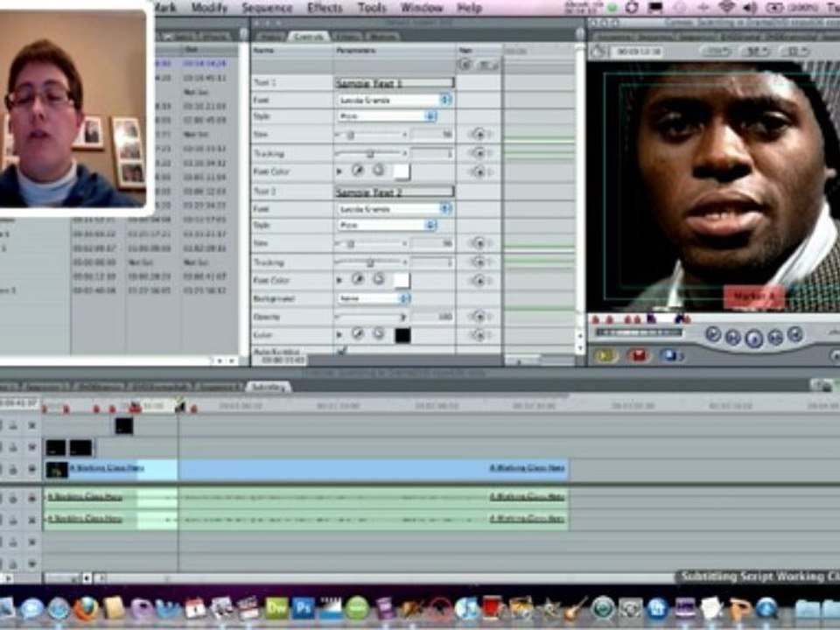The width and height of the screenshot is (840, 630).
Task: Click Play Around Current Frame in Canvas
Action: pyautogui.click(x=775, y=337)
